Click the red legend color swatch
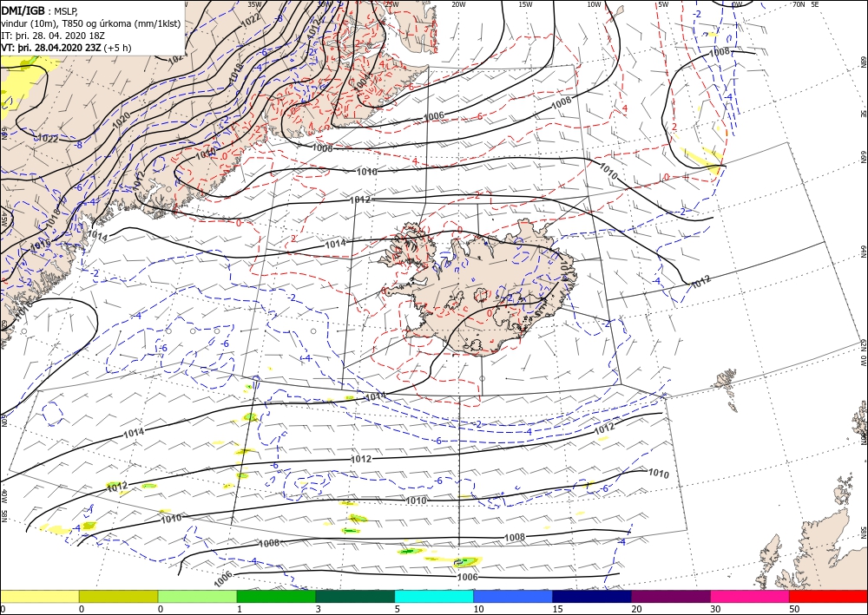 [829, 596]
